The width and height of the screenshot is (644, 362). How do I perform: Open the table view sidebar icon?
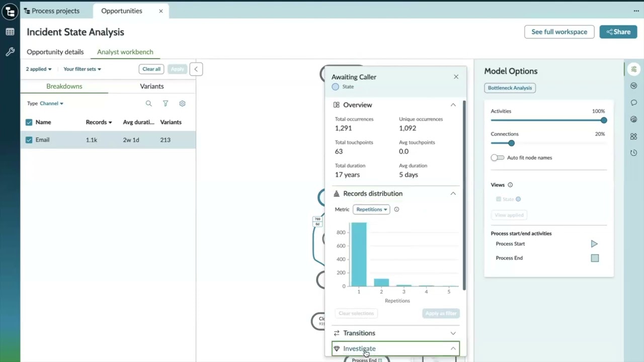click(10, 32)
